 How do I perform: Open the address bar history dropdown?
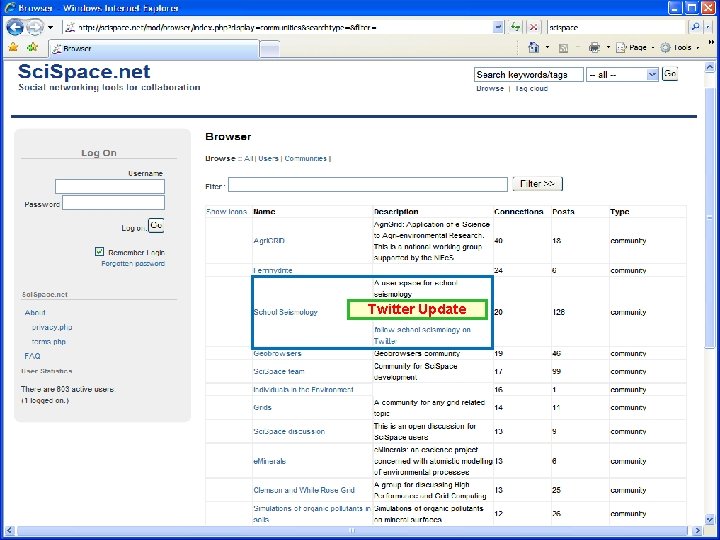point(498,28)
